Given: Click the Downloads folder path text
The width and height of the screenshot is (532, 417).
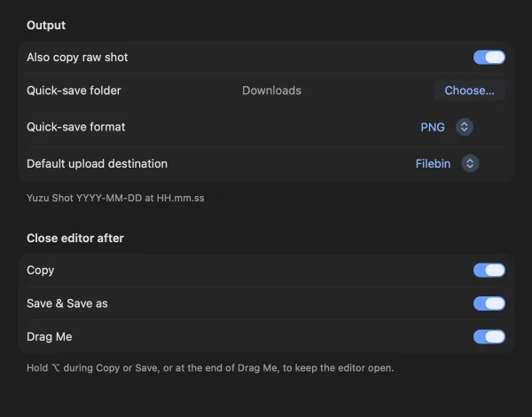Looking at the screenshot, I should tap(271, 90).
